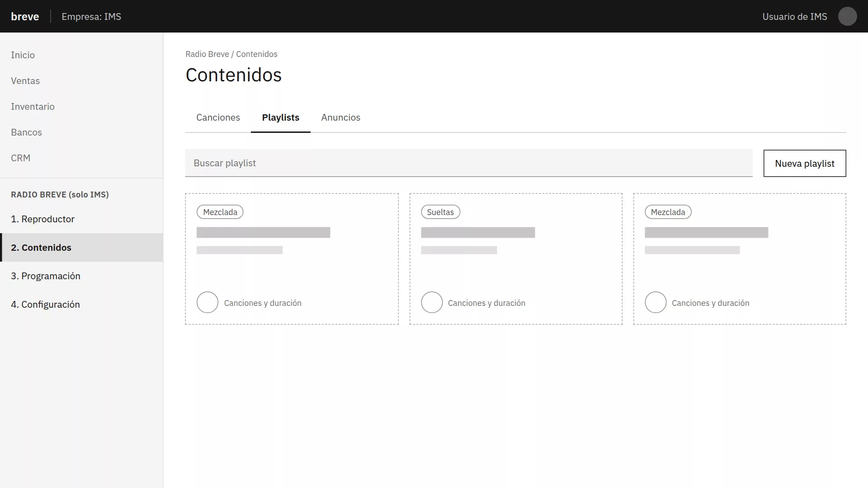Click Canciones y duración in first card

coord(263,303)
